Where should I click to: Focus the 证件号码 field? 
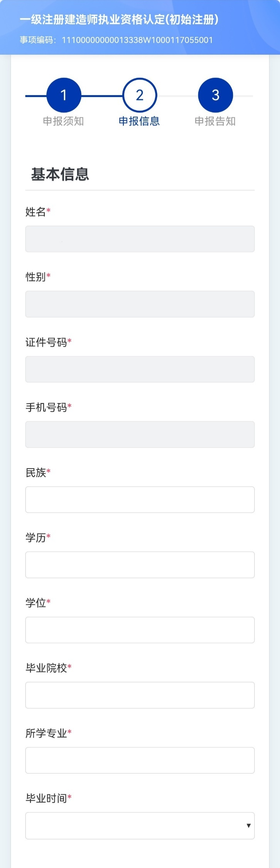140,369
